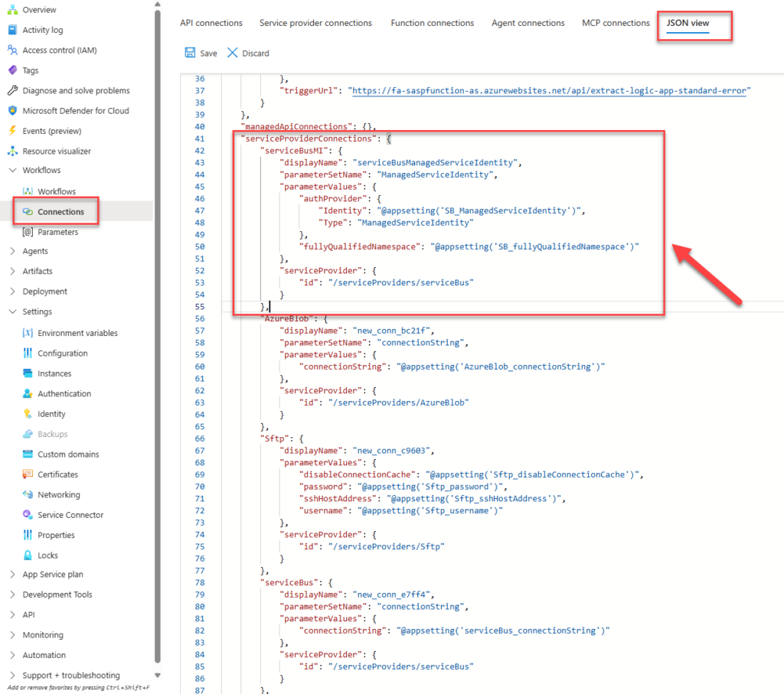Open the Custom domains icon
This screenshot has width=784, height=694.
pyautogui.click(x=28, y=455)
